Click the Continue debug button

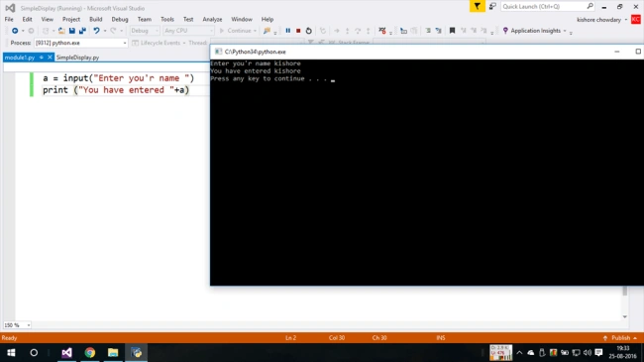coord(236,31)
